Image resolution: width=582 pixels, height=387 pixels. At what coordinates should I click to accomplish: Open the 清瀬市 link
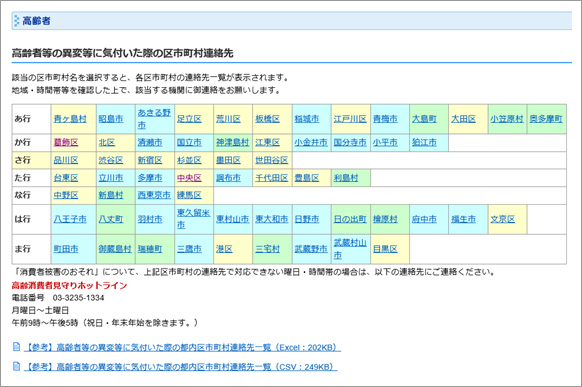click(150, 142)
